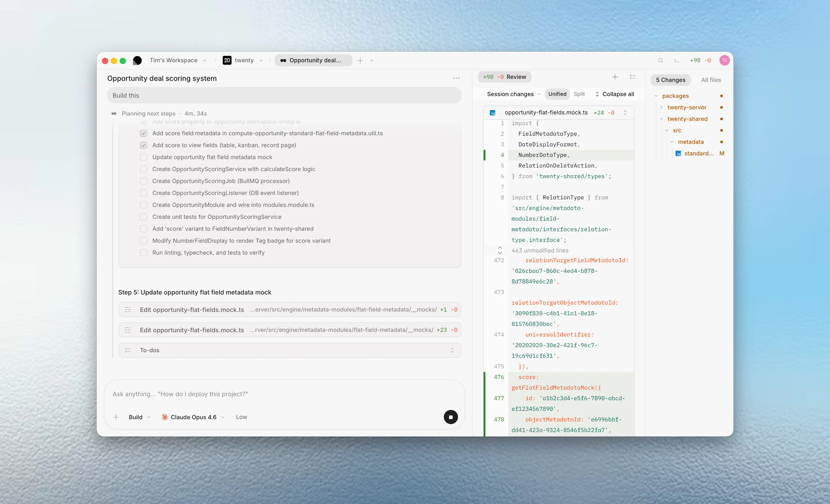The width and height of the screenshot is (830, 504).
Task: Open the search icon in the top bar
Action: 661,60
